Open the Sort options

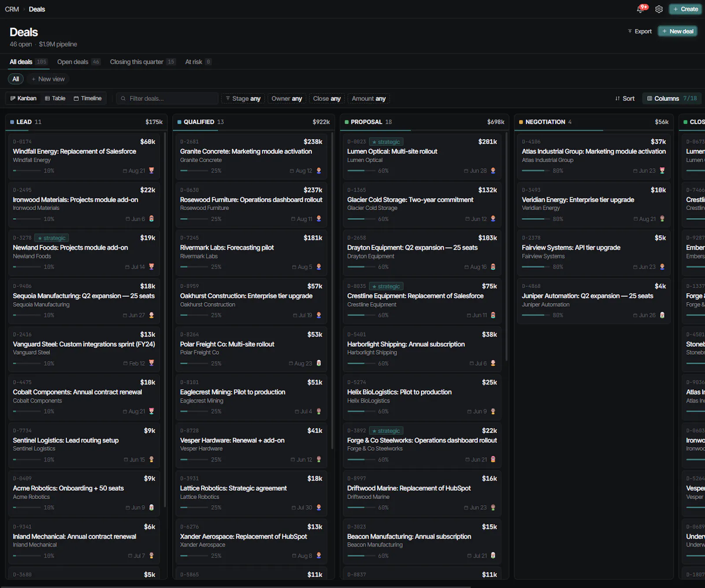625,99
